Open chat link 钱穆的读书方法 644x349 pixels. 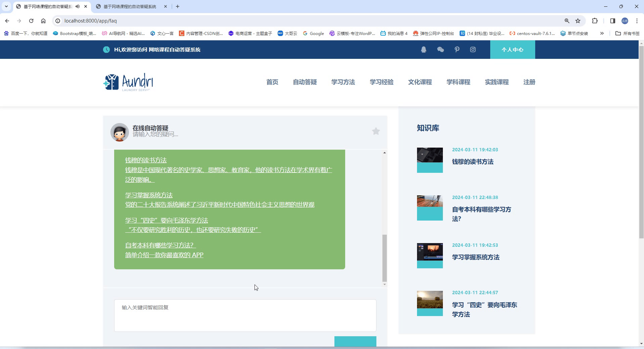pyautogui.click(x=146, y=160)
